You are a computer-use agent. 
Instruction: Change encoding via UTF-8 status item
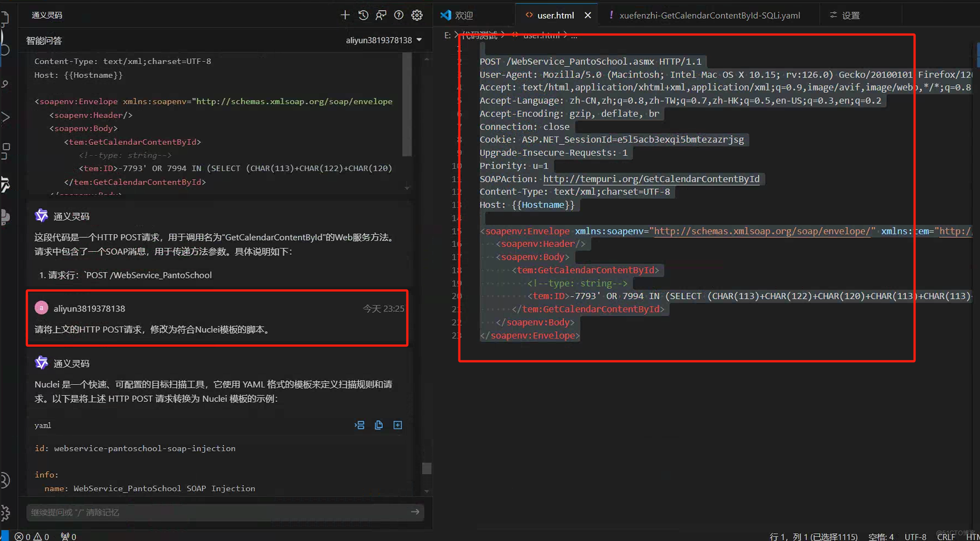(x=915, y=537)
